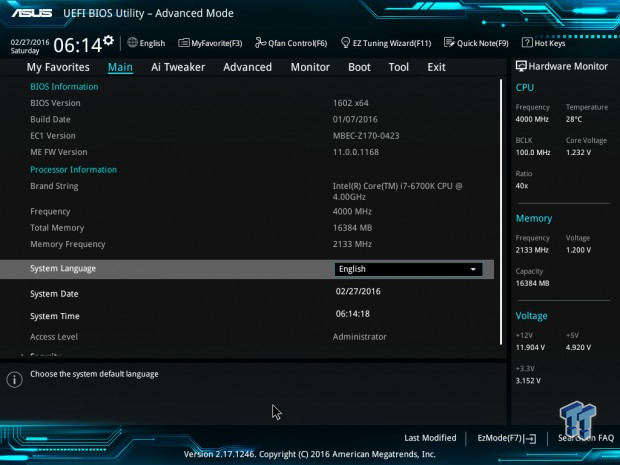The width and height of the screenshot is (620, 465).
Task: Click the globe language icon
Action: [132, 42]
